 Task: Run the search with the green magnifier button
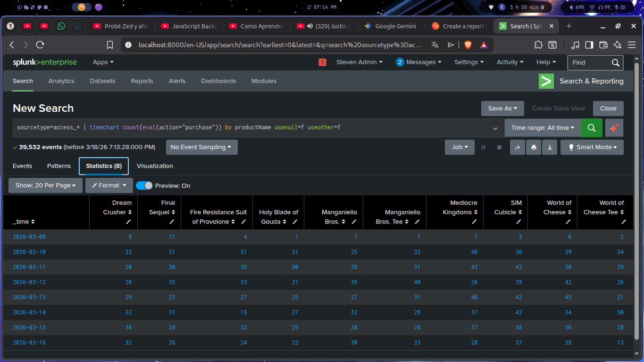[x=591, y=128]
